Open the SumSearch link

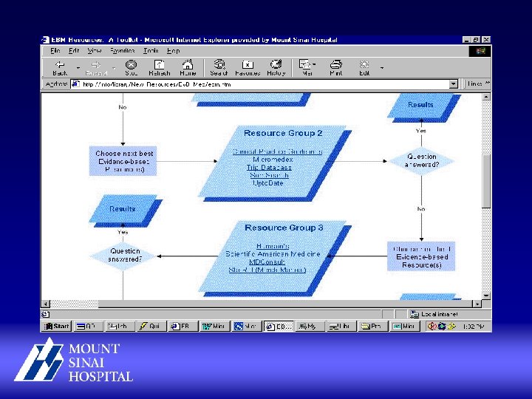pos(269,175)
